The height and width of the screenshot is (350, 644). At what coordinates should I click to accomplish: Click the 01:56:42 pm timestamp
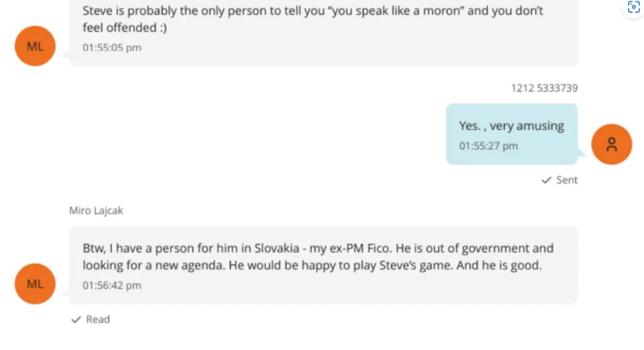tap(112, 285)
